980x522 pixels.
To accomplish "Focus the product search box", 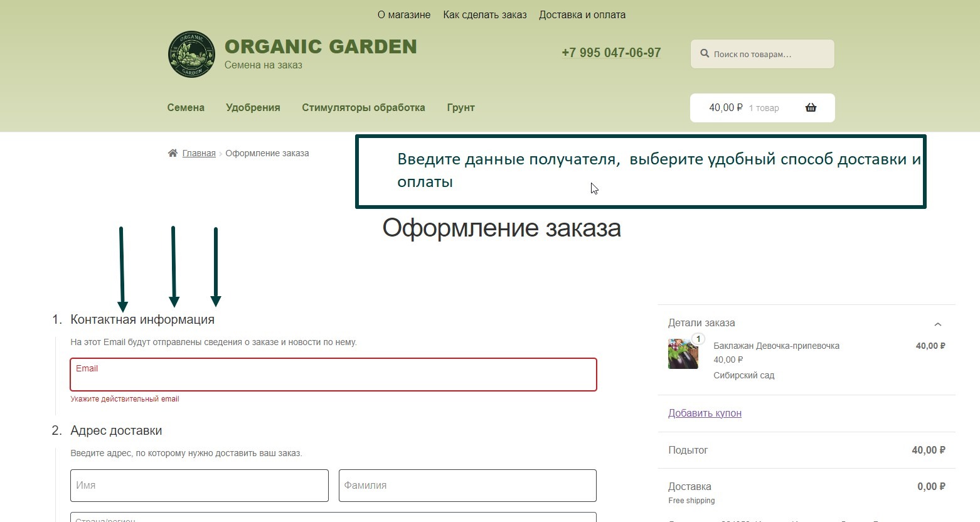I will coord(770,54).
